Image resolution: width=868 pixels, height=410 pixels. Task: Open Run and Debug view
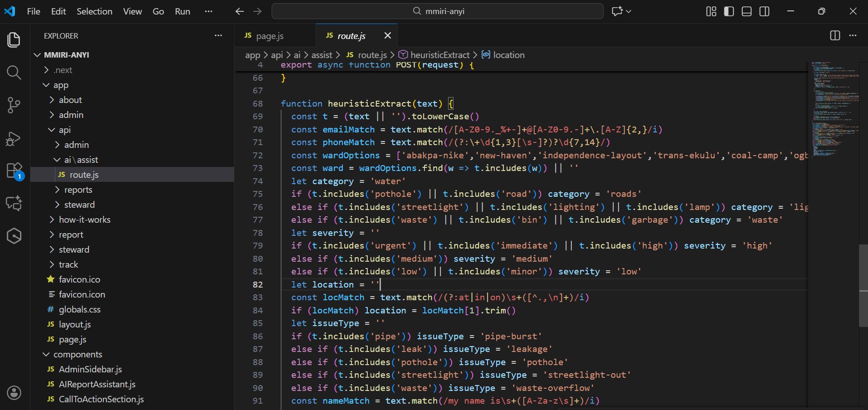(14, 138)
